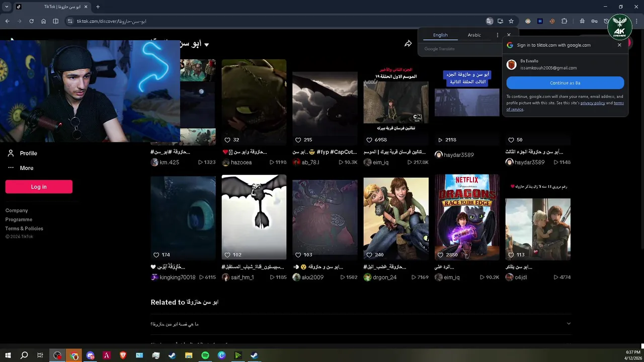Like the hazooea video with 32 likes

[227, 140]
